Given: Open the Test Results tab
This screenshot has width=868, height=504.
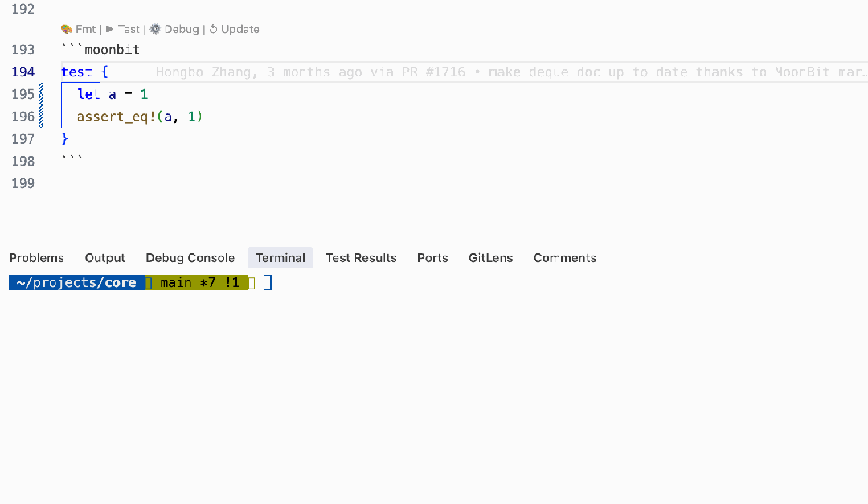Looking at the screenshot, I should pyautogui.click(x=361, y=258).
